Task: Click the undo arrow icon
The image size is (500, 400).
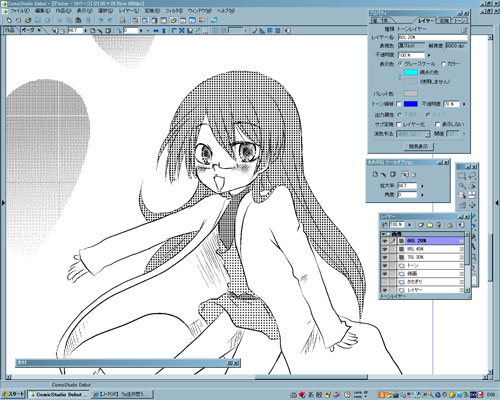Action: click(100, 20)
